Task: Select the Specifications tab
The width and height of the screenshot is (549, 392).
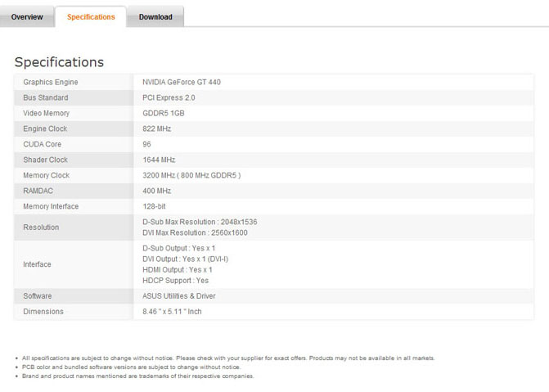Action: click(x=91, y=16)
